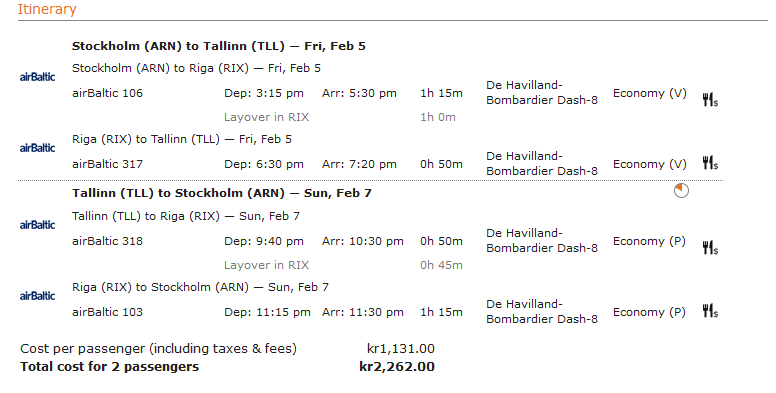Click the airBaltic logo beside flight 103
Image resolution: width=776 pixels, height=393 pixels.
[37, 295]
